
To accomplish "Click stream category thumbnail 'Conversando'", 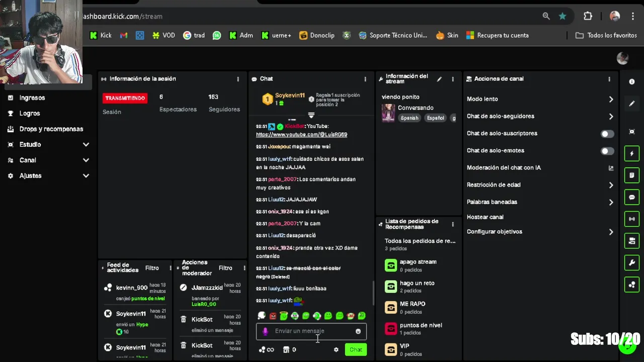I will (x=388, y=113).
